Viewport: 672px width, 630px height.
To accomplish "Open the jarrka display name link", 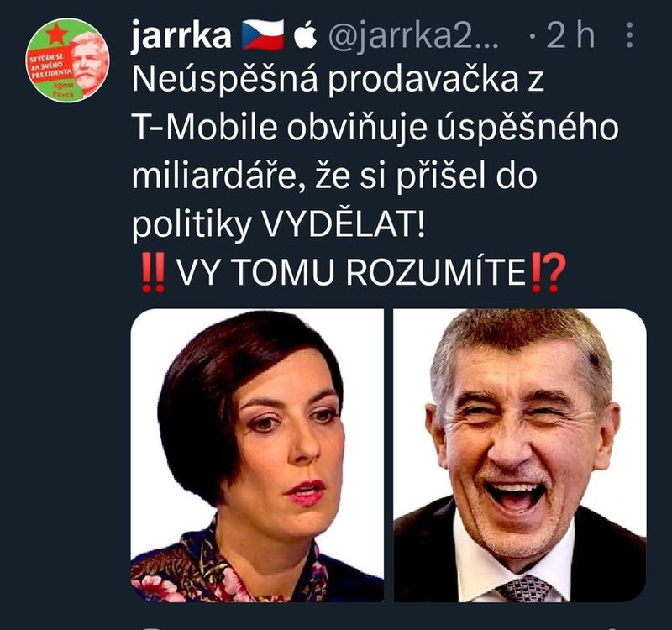I will pos(181,35).
